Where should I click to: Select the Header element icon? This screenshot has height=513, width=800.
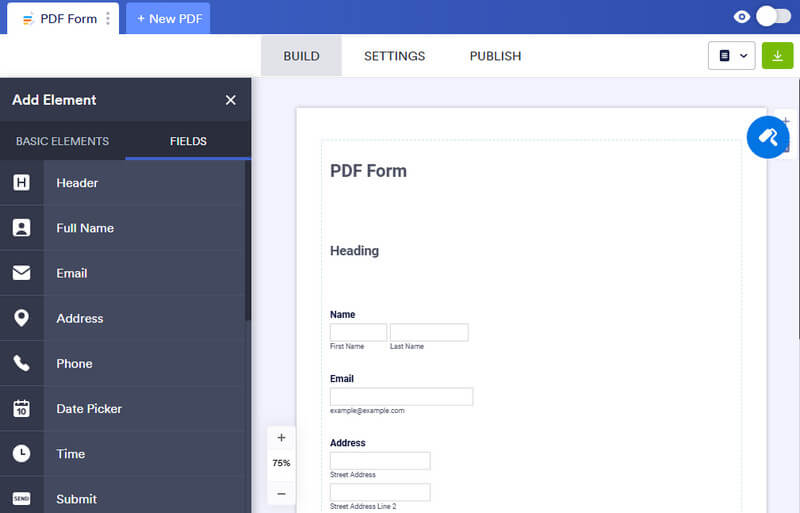pos(21,183)
